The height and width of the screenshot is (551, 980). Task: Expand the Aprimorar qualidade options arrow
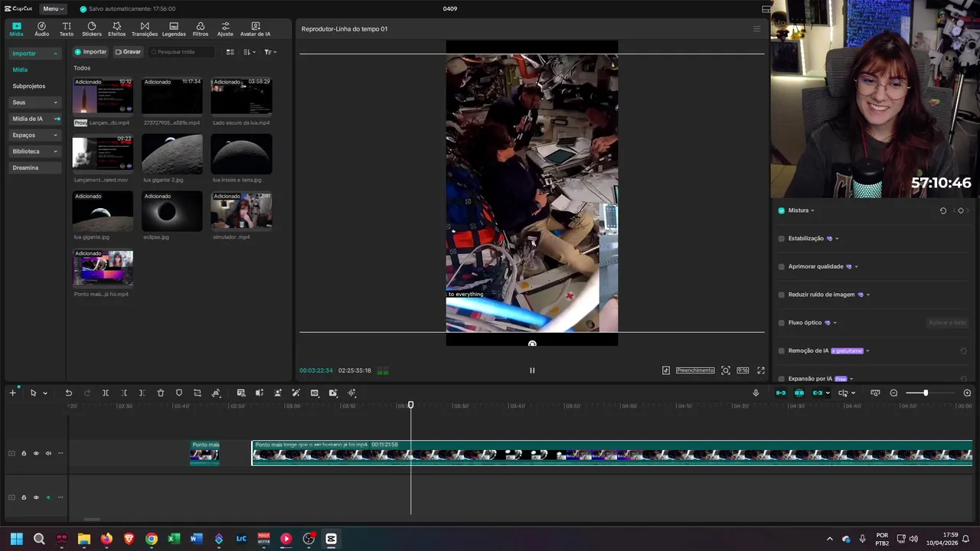pyautogui.click(x=856, y=266)
